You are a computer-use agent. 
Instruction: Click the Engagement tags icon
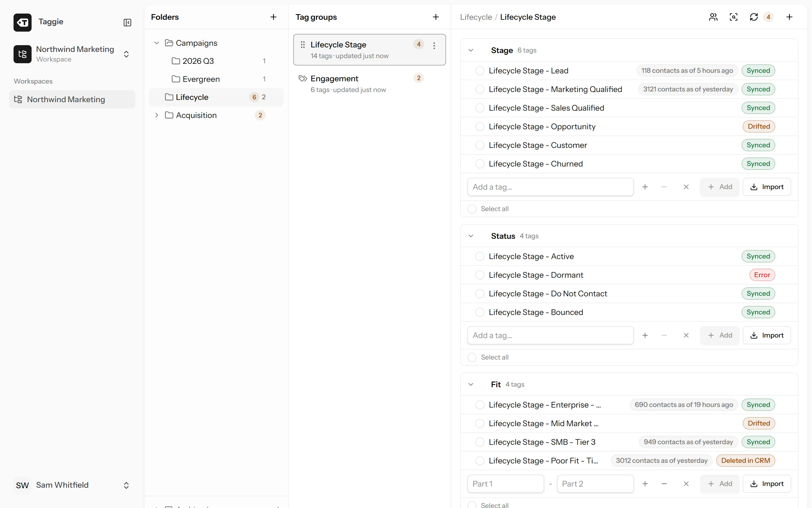coord(303,79)
